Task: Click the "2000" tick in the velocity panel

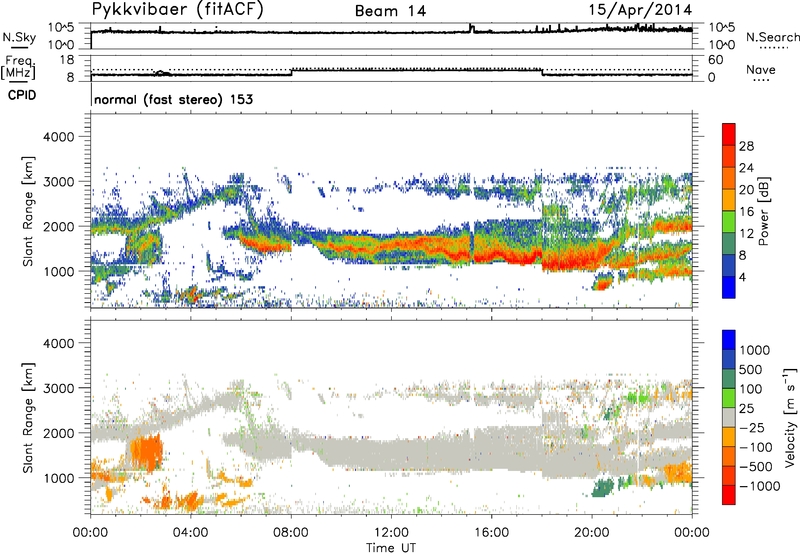Action: [58, 433]
